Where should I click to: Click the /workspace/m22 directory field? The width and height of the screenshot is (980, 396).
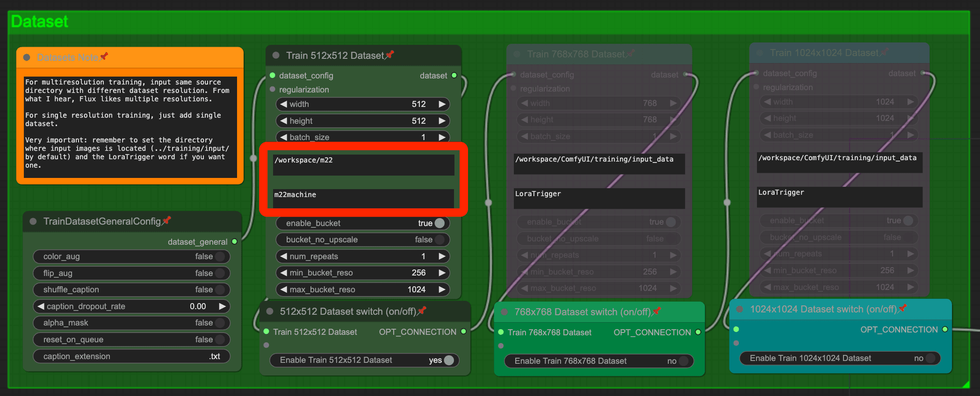(363, 165)
